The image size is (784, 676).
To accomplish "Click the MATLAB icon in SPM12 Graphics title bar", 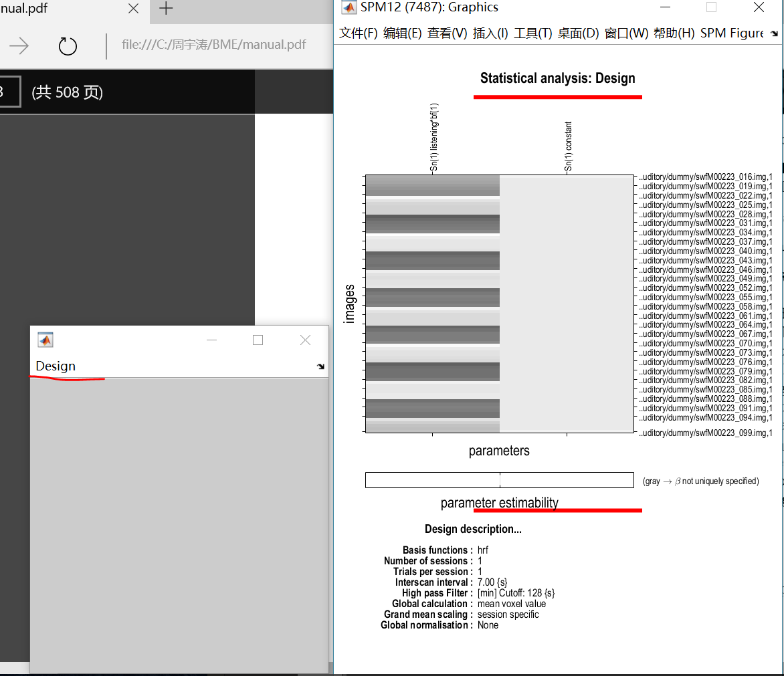I will pos(349,7).
